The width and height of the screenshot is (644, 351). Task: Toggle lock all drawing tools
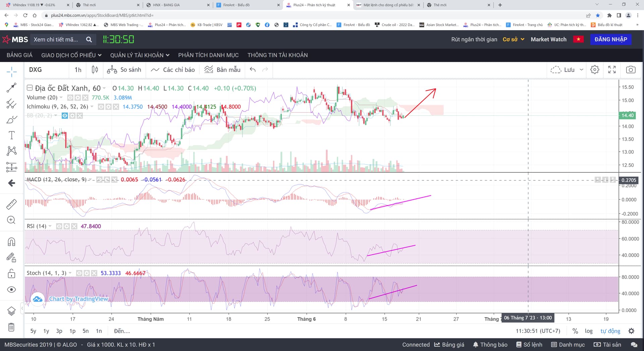point(11,274)
